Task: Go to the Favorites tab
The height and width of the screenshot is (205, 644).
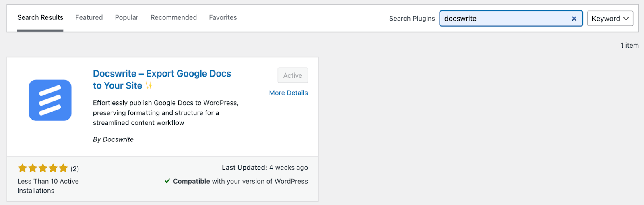Action: (x=223, y=17)
